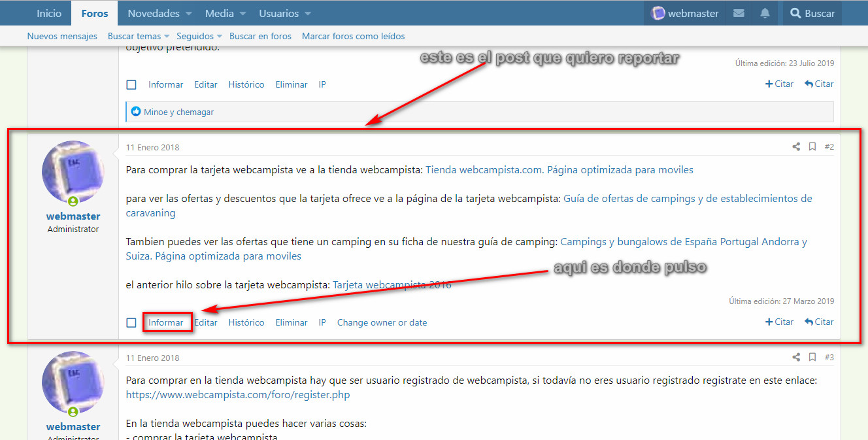This screenshot has height=440, width=868.
Task: Expand the Media dropdown arrow
Action: tap(242, 14)
